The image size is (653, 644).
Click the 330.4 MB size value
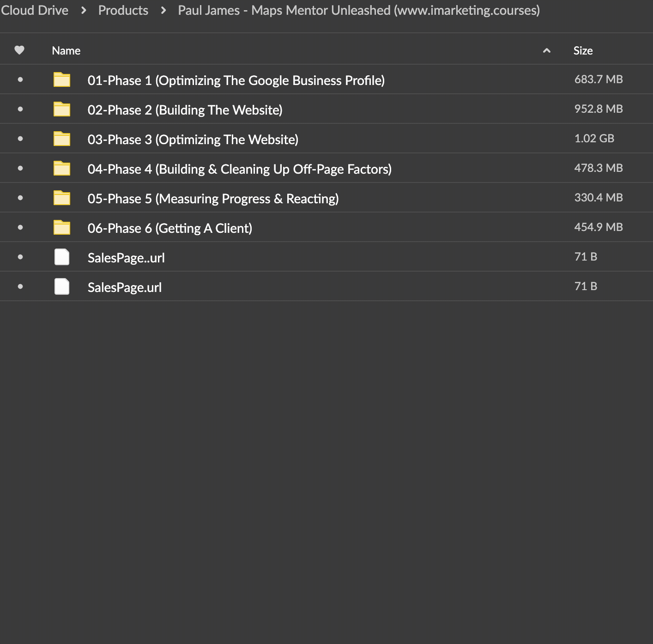click(x=599, y=198)
